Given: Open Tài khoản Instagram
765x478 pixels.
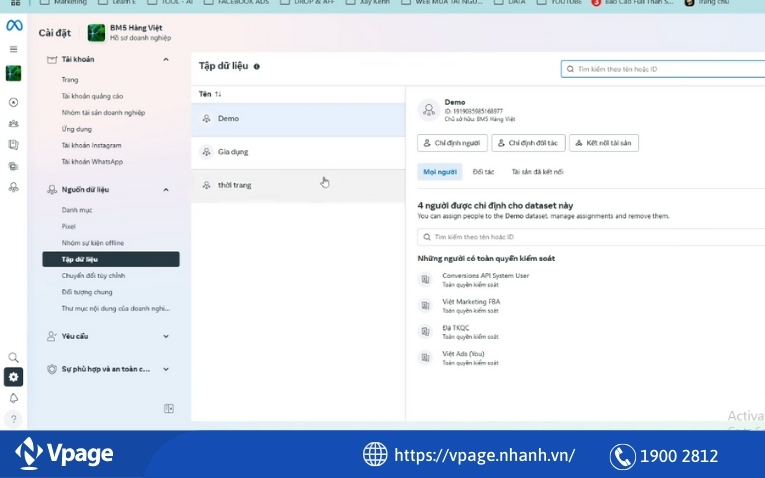Looking at the screenshot, I should click(91, 145).
